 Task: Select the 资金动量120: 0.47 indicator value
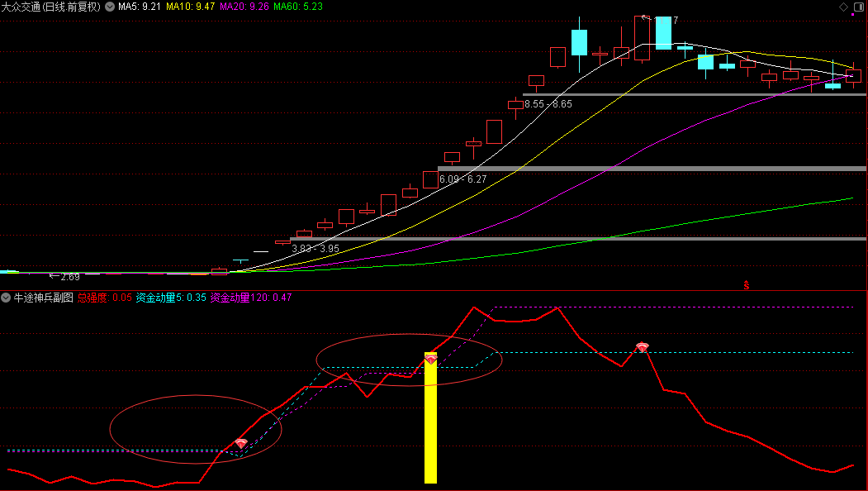pos(251,298)
